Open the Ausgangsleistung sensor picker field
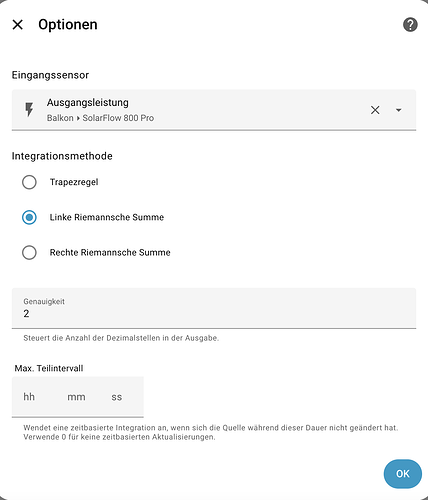 [x=214, y=110]
